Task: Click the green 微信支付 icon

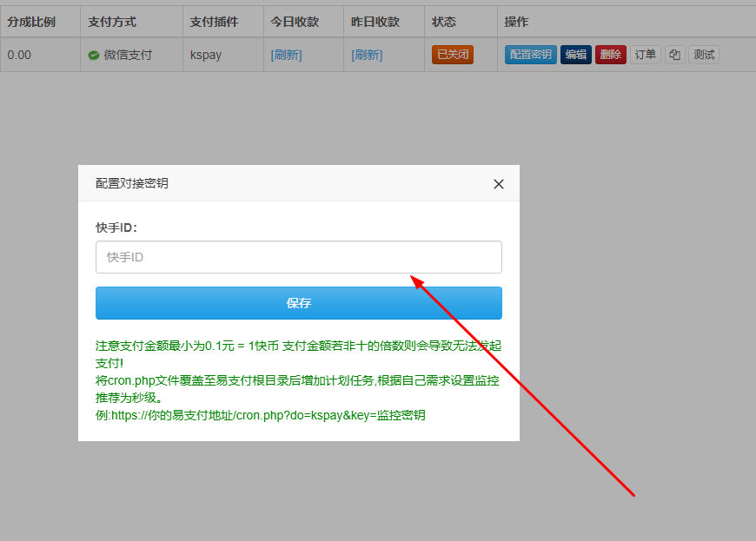Action: 94,56
